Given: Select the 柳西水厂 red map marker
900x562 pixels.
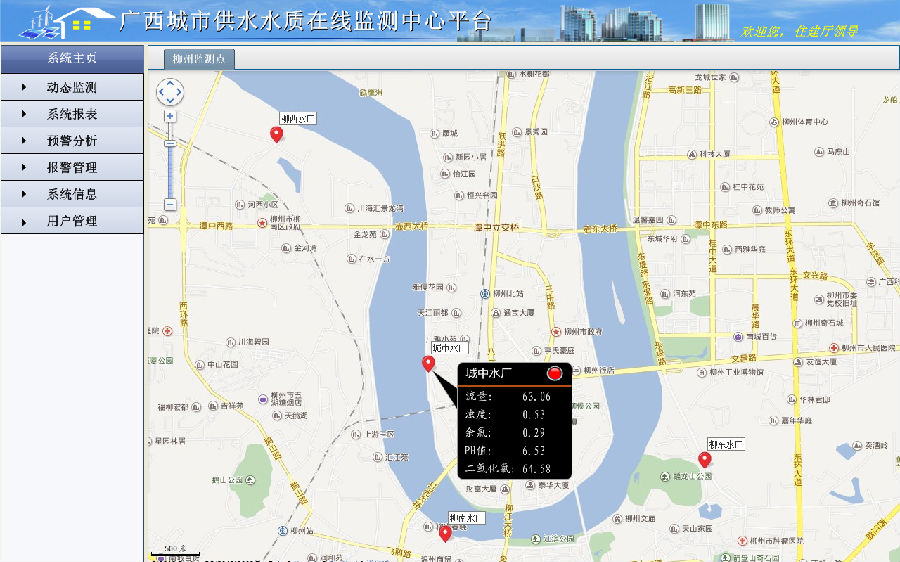Looking at the screenshot, I should pos(277,134).
